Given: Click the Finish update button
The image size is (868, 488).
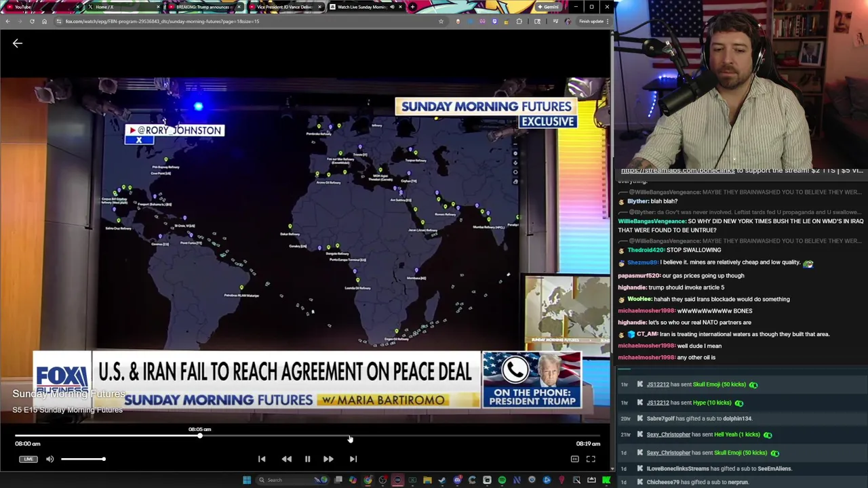Looking at the screenshot, I should click(591, 21).
